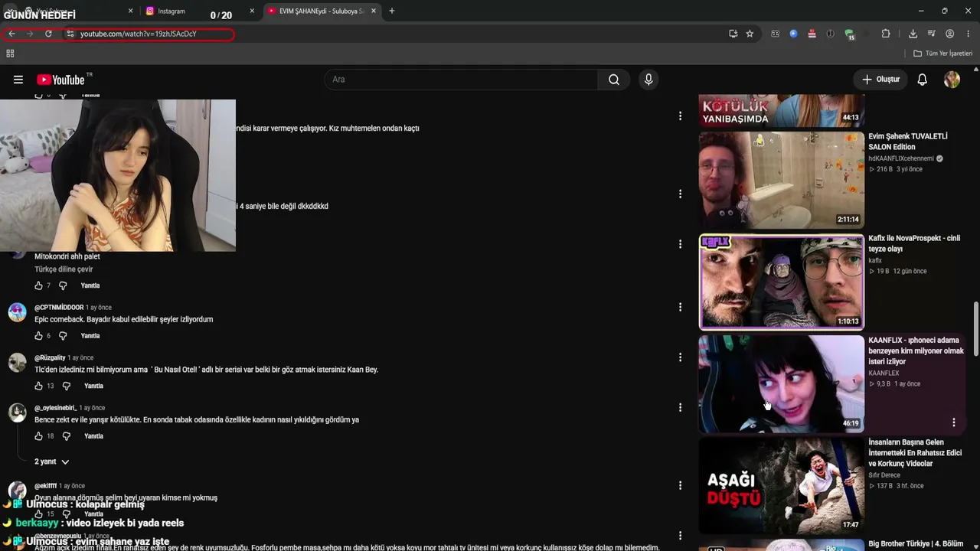Like @Rüzgality's comment
Viewport: 980px width, 551px height.
(38, 386)
